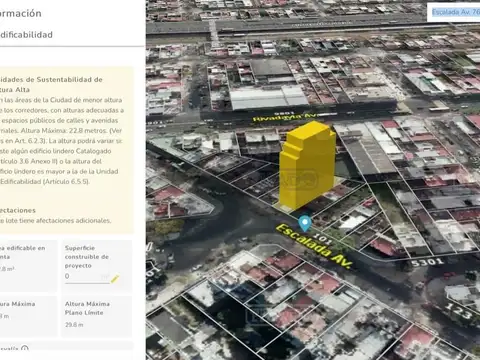Click the 'edificable en planta' card label

[23, 252]
